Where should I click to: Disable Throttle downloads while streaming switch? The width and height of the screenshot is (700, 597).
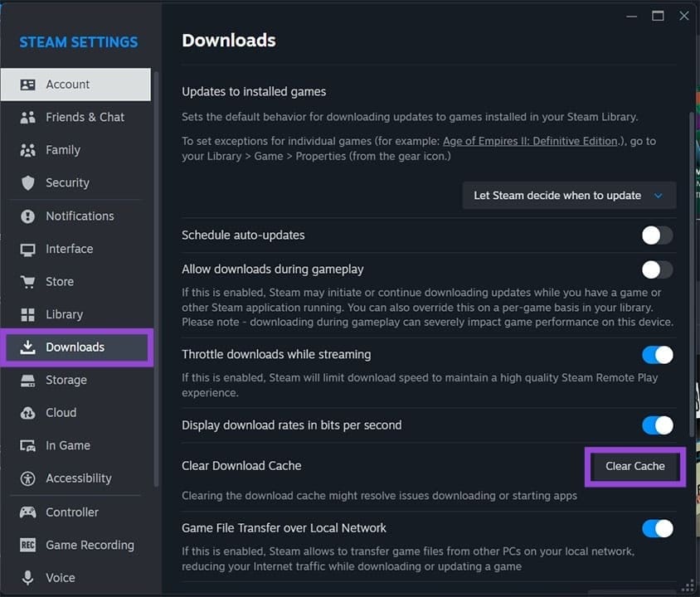[657, 355]
